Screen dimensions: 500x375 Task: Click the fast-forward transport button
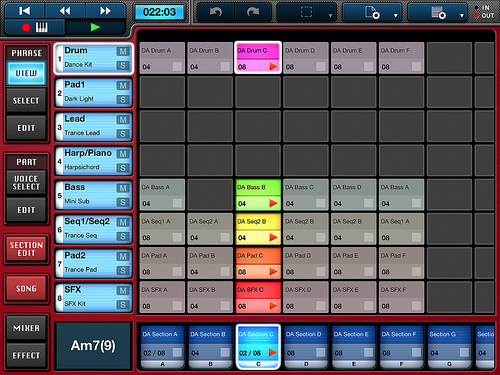coord(105,11)
